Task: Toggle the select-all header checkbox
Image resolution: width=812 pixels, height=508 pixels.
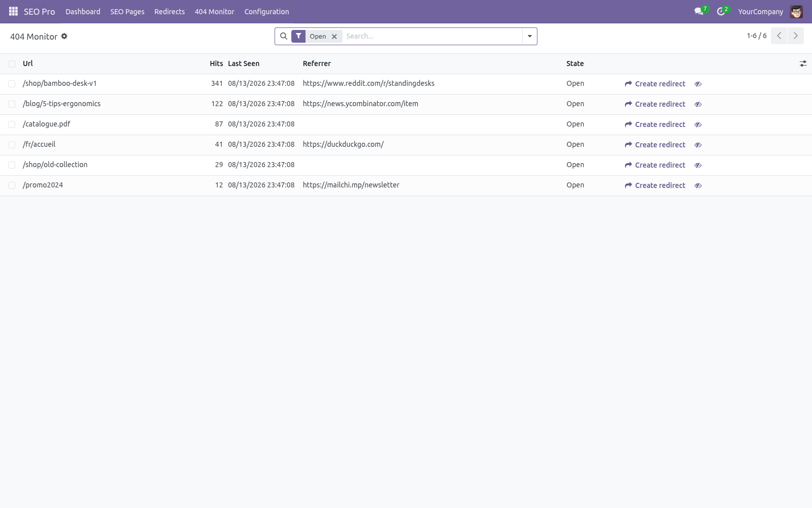Action: 12,63
